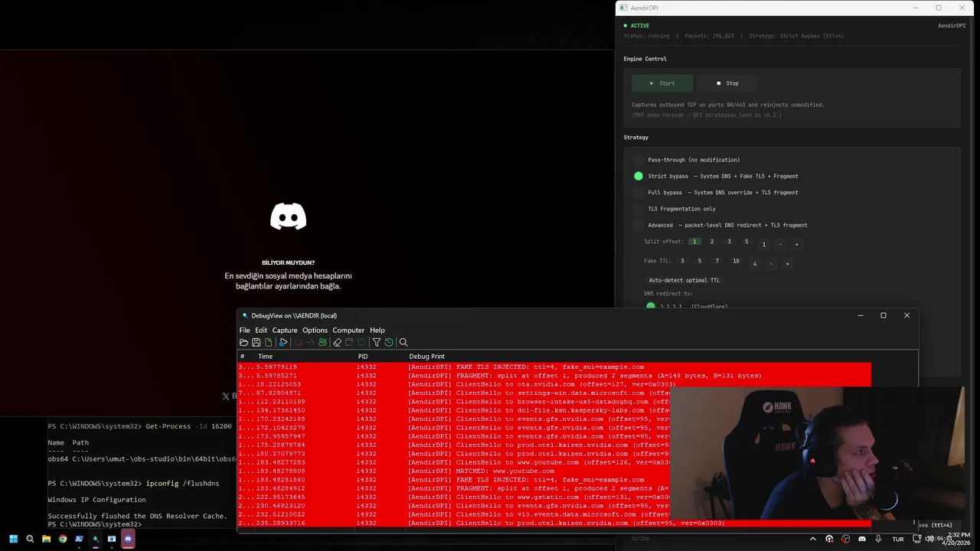The height and width of the screenshot is (551, 980).
Task: Switch to PowerShell from the taskbar
Action: [79, 539]
